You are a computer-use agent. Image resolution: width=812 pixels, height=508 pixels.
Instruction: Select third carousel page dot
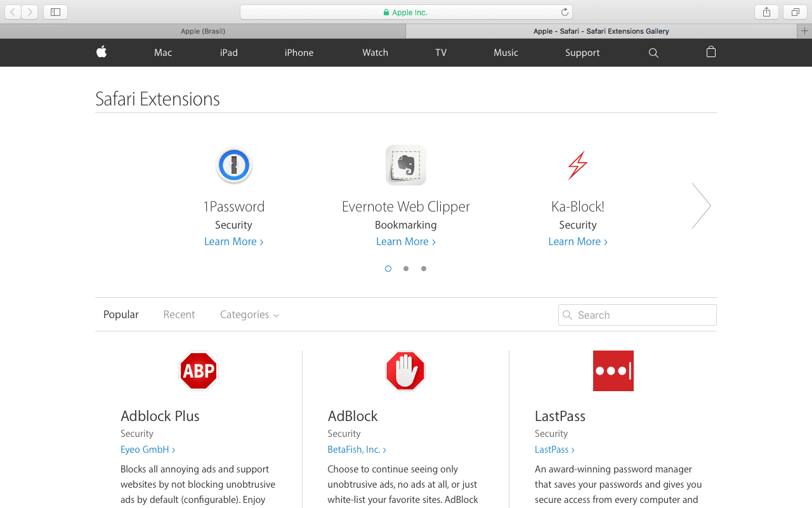(424, 269)
